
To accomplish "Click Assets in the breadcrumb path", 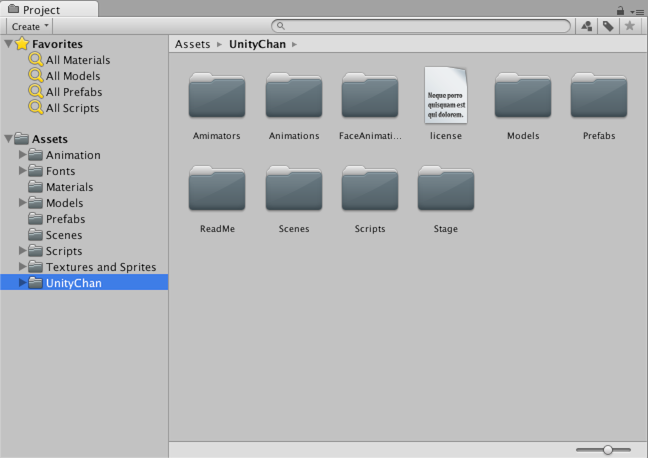I will tap(193, 44).
